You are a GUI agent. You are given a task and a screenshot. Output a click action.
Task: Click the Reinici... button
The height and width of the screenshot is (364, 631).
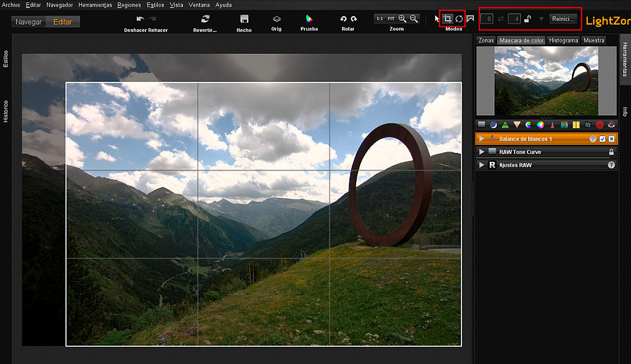(x=564, y=18)
